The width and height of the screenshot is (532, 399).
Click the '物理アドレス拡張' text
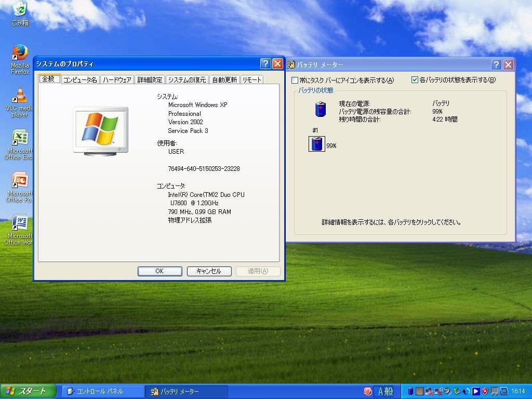point(190,220)
